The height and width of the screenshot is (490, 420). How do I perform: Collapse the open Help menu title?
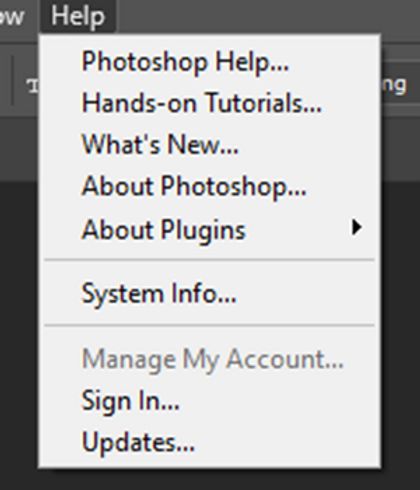point(78,16)
